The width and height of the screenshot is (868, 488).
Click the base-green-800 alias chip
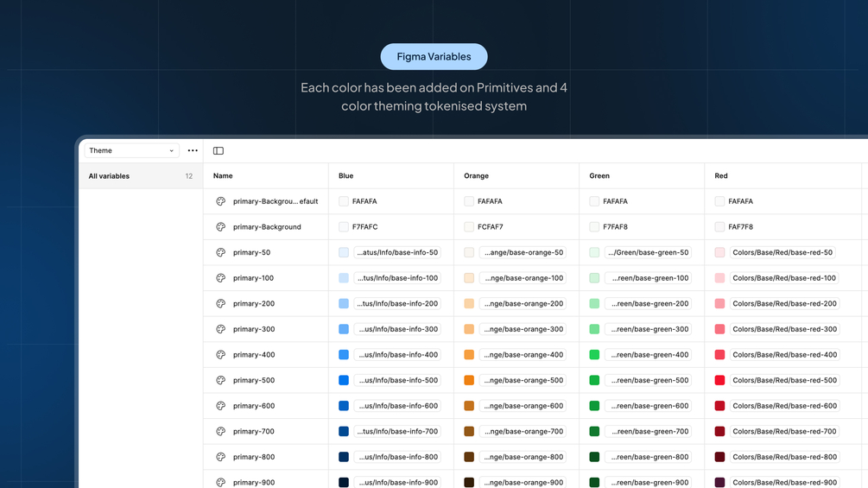tap(648, 457)
